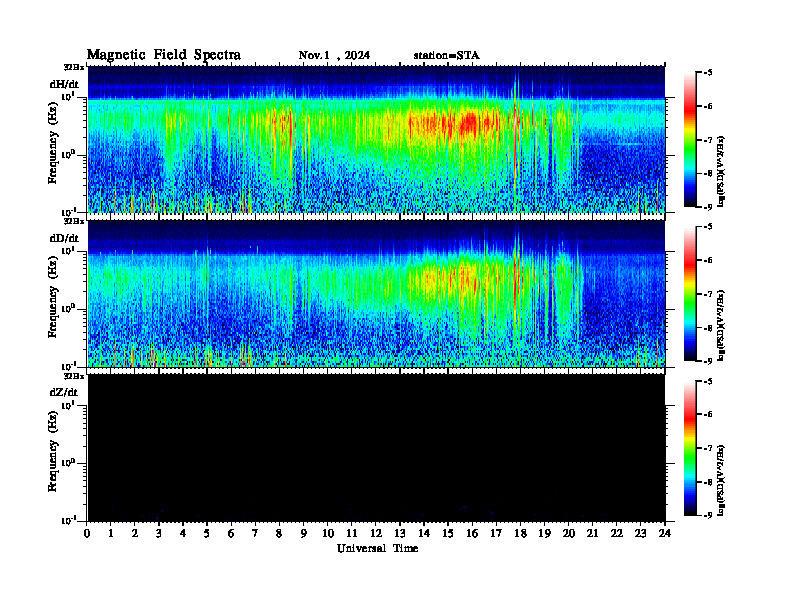Click the 10^0 frequency tick of dZ/dt panel
The height and width of the screenshot is (612, 792).
[x=68, y=463]
